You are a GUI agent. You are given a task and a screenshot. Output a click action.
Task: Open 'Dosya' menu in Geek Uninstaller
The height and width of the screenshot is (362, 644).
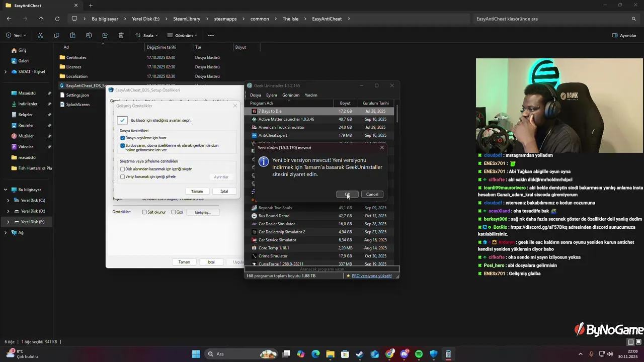[x=256, y=95]
